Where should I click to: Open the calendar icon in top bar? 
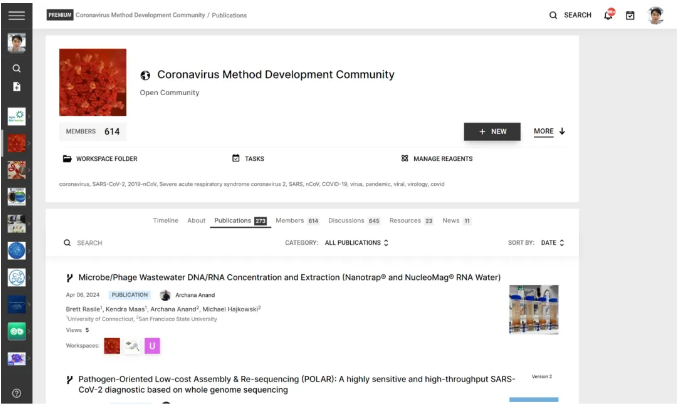[630, 15]
